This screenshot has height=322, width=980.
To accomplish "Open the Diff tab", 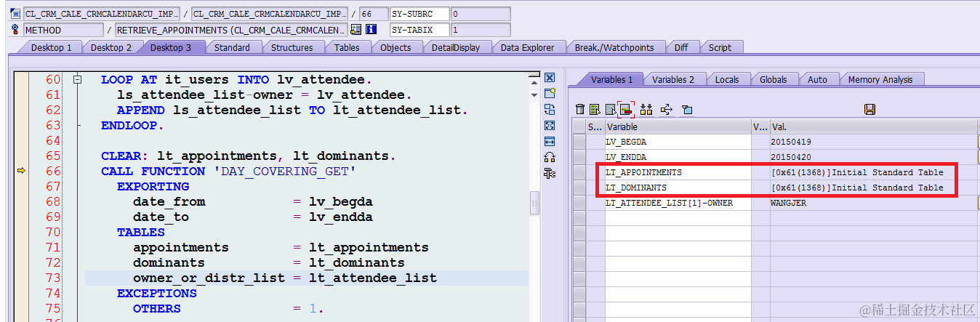I will coord(681,47).
